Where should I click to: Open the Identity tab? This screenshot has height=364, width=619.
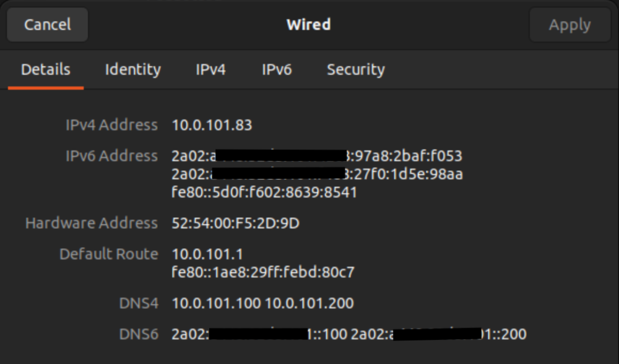[x=133, y=69]
